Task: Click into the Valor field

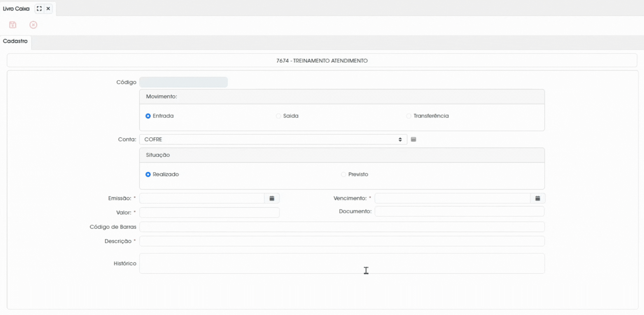Action: [209, 212]
